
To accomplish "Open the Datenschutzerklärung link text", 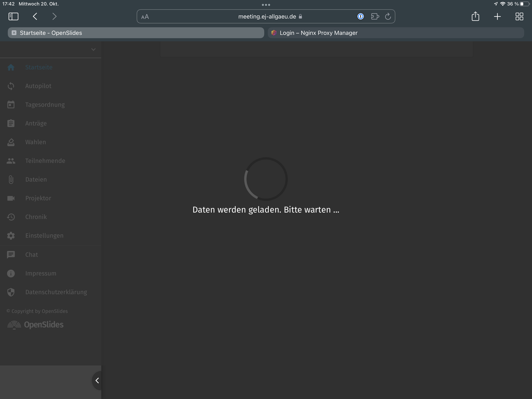I will 56,292.
